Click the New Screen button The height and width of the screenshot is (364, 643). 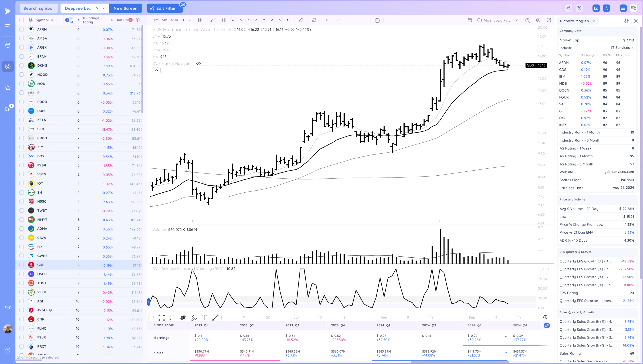coord(125,8)
